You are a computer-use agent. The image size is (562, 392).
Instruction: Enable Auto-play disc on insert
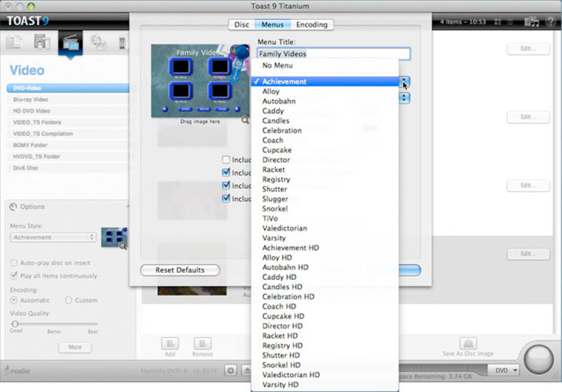tap(14, 263)
